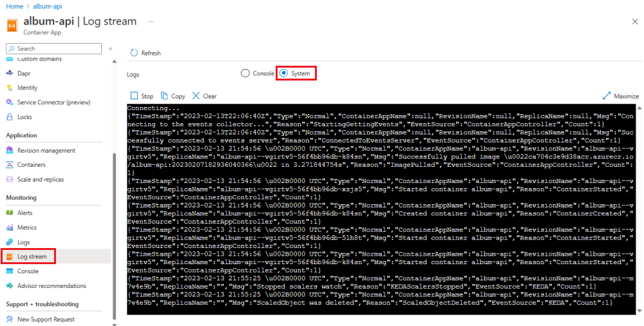This screenshot has height=326, width=644.
Task: Open the Metrics menu item
Action: 27,227
